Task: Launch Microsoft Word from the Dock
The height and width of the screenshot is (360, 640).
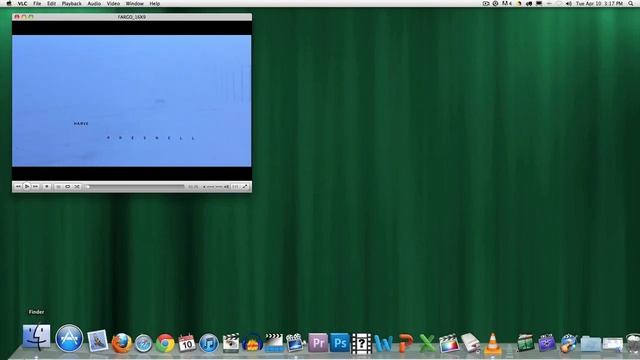Action: click(383, 343)
